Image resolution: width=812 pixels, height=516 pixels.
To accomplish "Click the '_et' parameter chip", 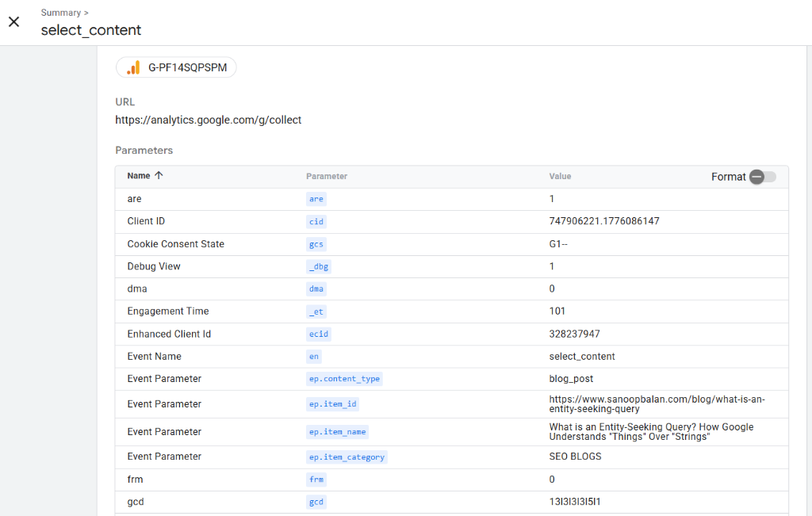I will click(x=316, y=312).
